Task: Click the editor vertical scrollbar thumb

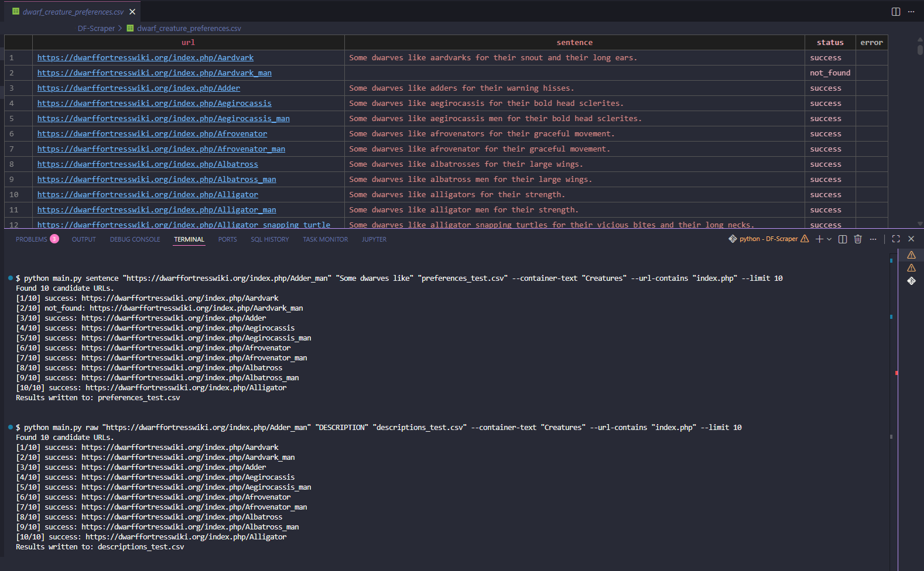Action: click(920, 50)
